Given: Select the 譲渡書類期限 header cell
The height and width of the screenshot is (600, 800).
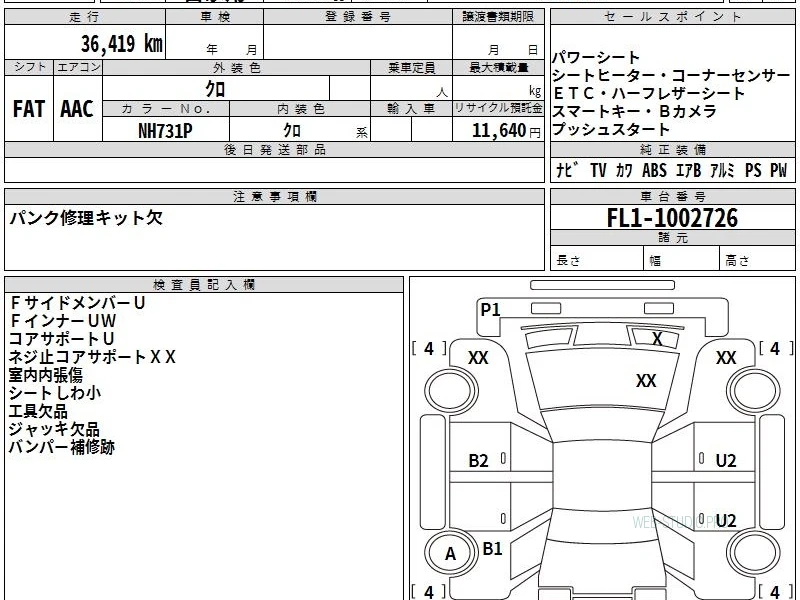Looking at the screenshot, I should [x=498, y=17].
